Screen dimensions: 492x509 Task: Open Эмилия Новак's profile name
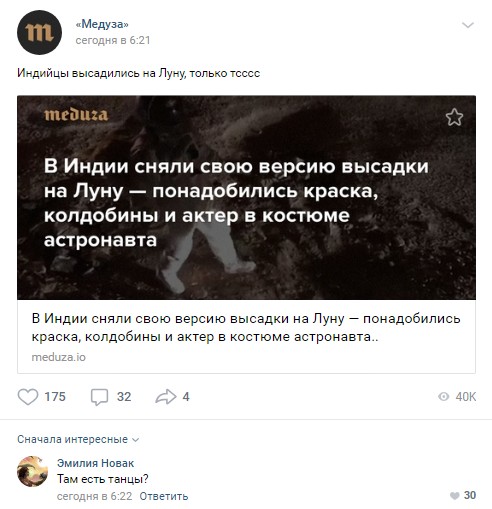click(95, 463)
